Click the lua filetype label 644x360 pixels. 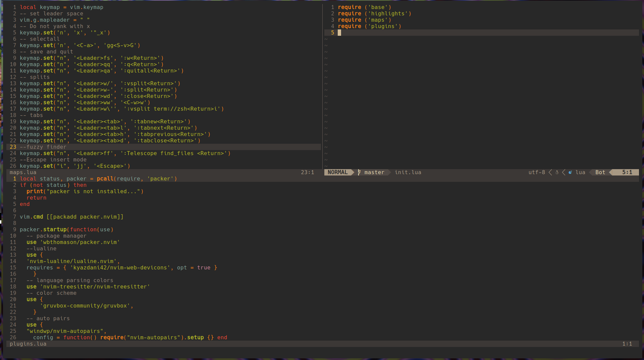[x=580, y=172]
